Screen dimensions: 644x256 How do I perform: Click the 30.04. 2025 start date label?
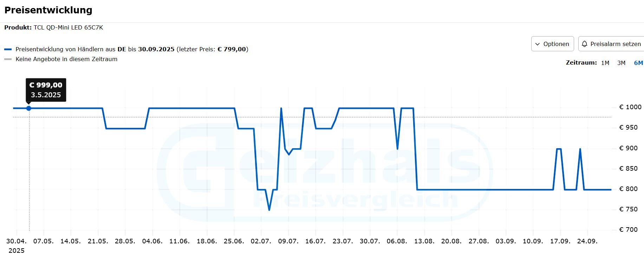[x=17, y=245]
